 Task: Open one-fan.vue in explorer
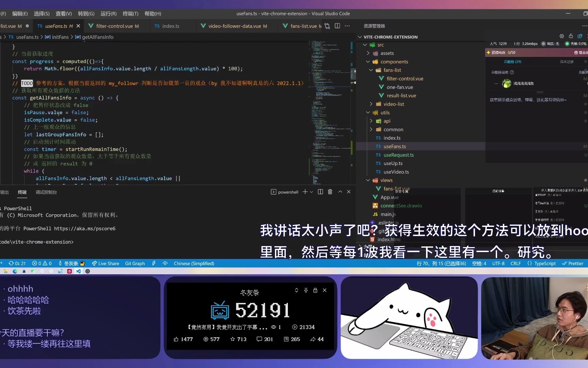coord(400,87)
